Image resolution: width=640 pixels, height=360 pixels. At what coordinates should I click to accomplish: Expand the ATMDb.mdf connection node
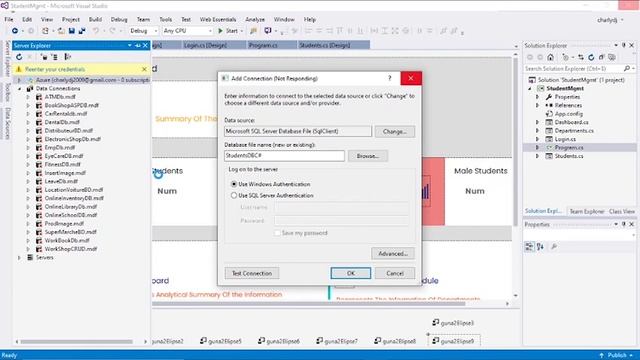point(28,97)
